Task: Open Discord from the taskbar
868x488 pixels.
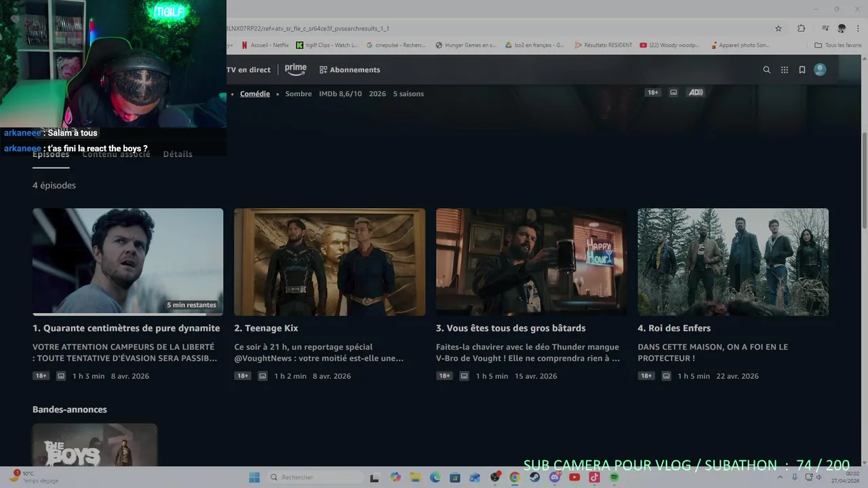Action: pos(555,477)
